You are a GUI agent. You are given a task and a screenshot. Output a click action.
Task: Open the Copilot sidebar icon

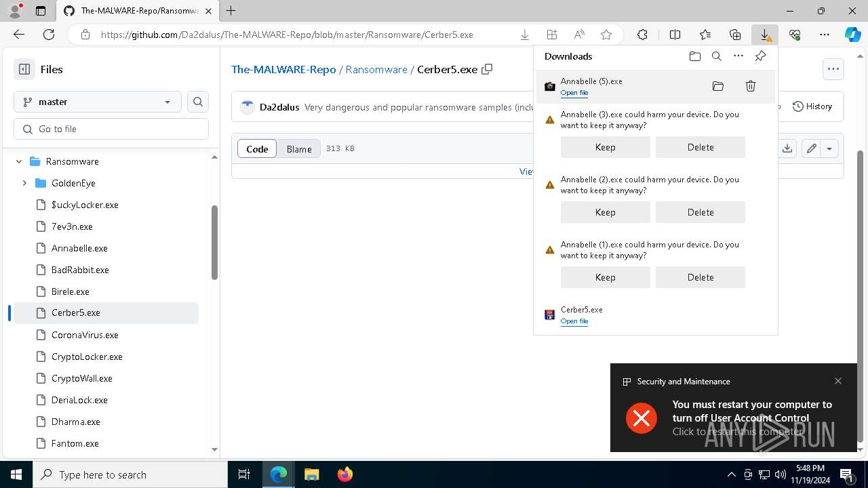click(852, 35)
